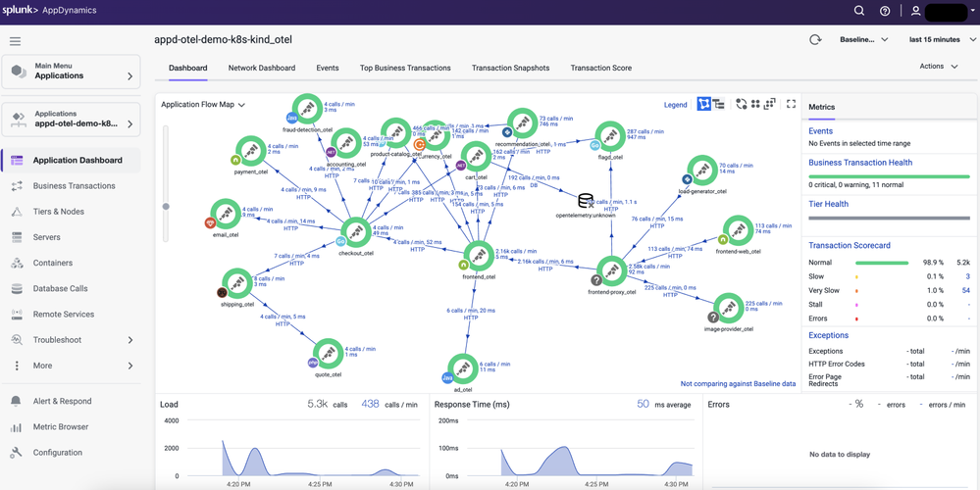
Task: Select the load-generator_otel node
Action: (701, 171)
